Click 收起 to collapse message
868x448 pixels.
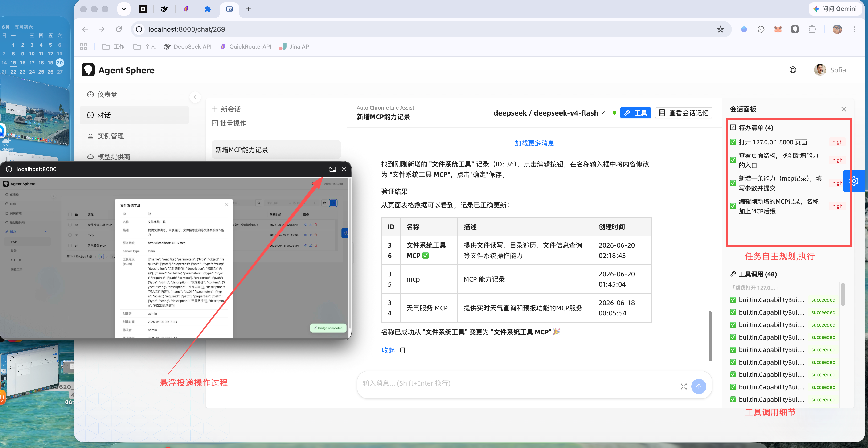[388, 350]
